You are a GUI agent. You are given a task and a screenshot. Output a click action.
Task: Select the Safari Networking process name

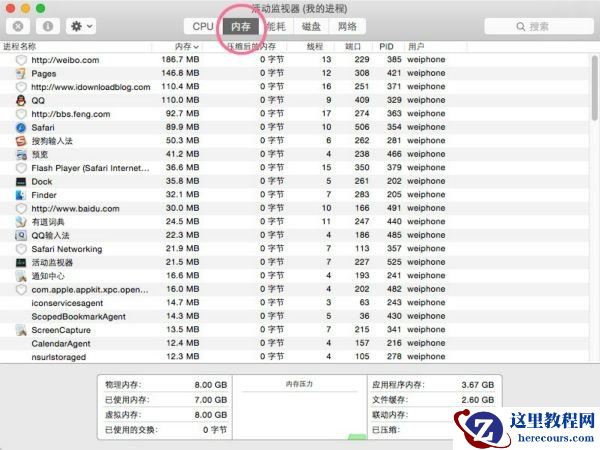point(67,249)
